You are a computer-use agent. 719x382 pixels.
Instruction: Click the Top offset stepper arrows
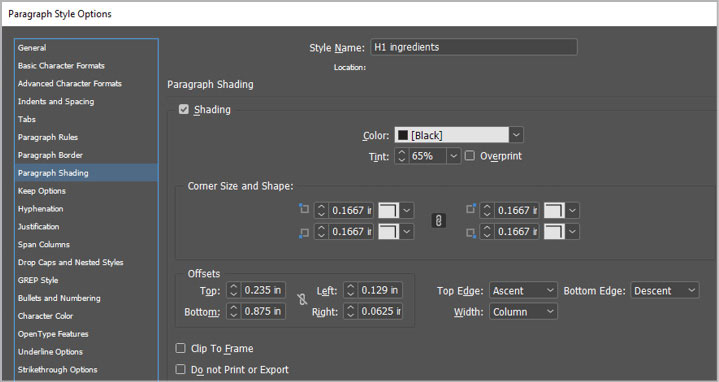pos(234,290)
